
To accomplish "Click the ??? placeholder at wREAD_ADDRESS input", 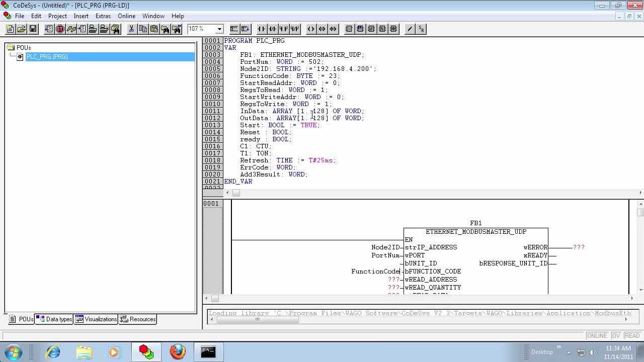I will (x=393, y=280).
